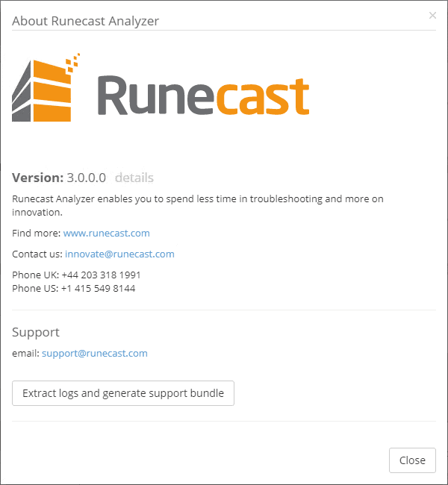The width and height of the screenshot is (448, 485).
Task: Click the Phone US number +1 415 549 8144
Action: point(98,288)
